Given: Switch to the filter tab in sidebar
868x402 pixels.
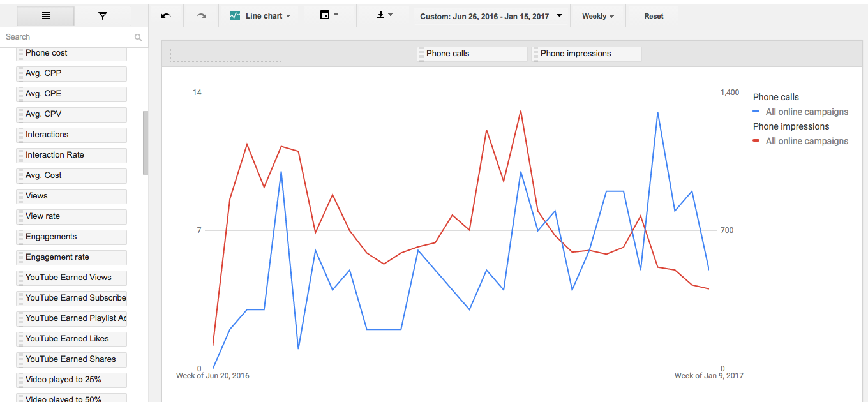Looking at the screenshot, I should click(x=102, y=15).
